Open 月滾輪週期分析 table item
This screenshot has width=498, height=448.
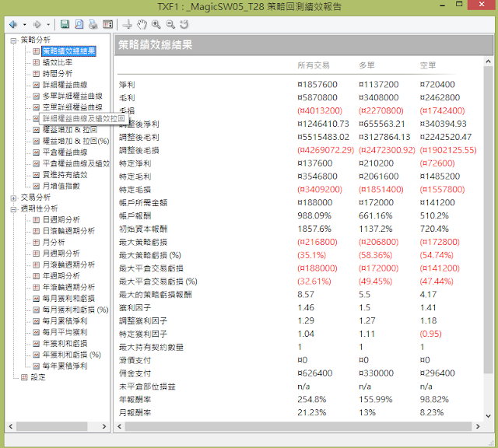(68, 264)
